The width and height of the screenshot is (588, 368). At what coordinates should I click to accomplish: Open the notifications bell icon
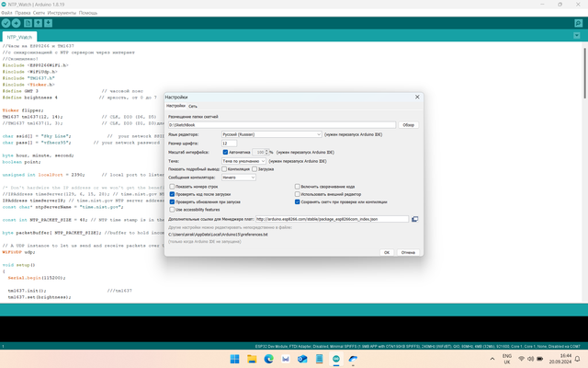point(578,359)
